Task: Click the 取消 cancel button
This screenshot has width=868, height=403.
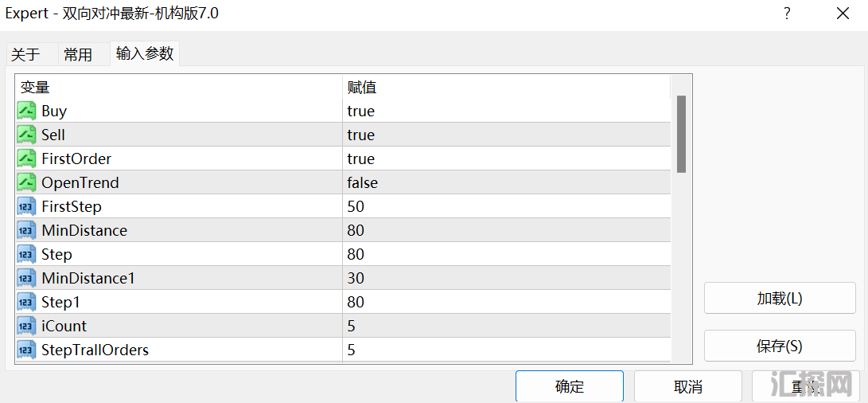Action: [688, 386]
